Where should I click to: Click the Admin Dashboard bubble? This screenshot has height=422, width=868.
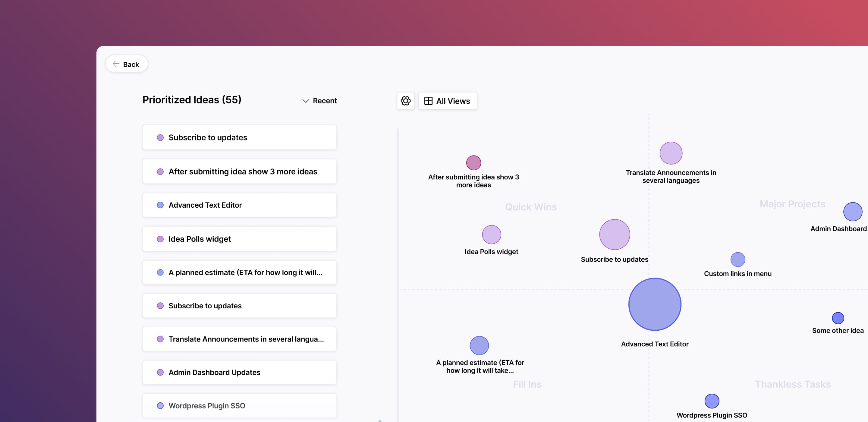click(853, 212)
